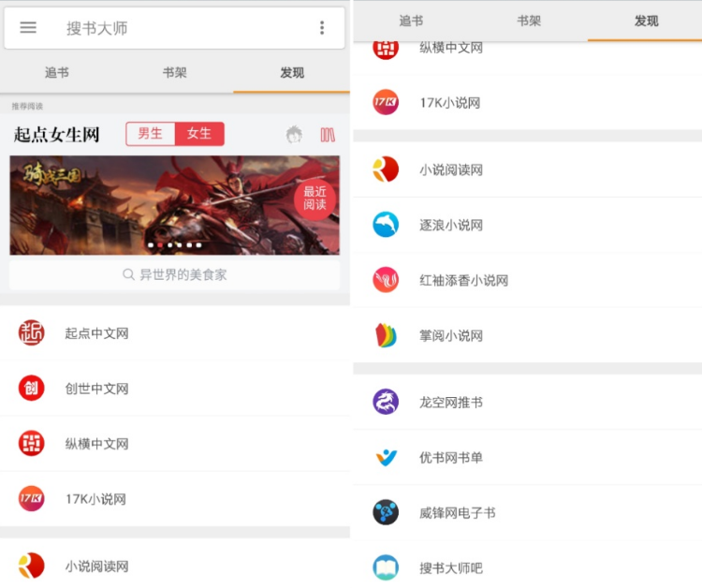Open 红袖添香小说网 text entry
This screenshot has height=588, width=702.
click(463, 280)
